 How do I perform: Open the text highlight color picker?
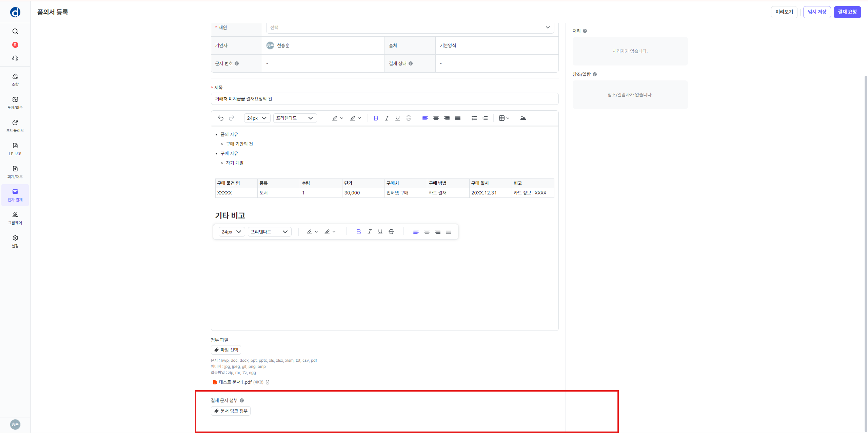pyautogui.click(x=355, y=118)
